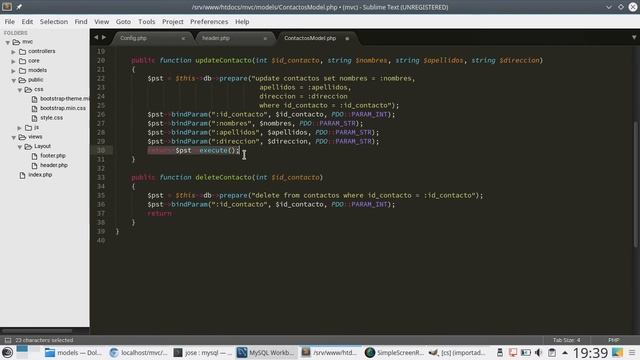Expand the controllers folder
The image size is (640, 360).
point(13,52)
